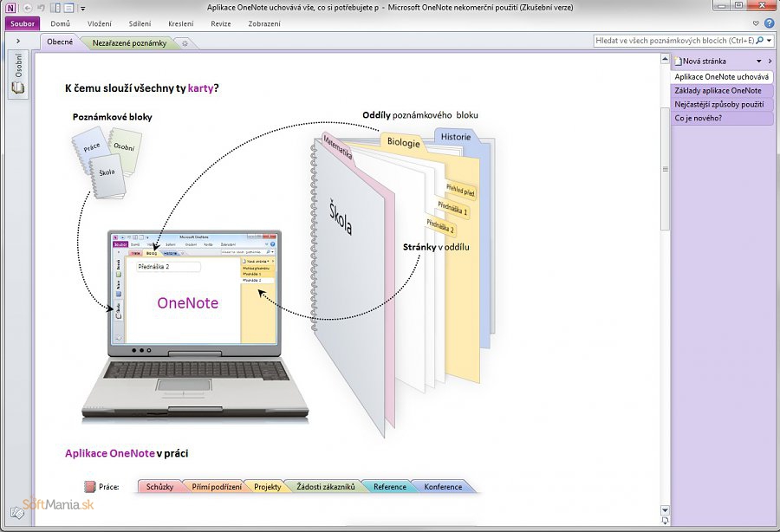Click the Nová stránka button
The image size is (780, 532).
pos(700,62)
